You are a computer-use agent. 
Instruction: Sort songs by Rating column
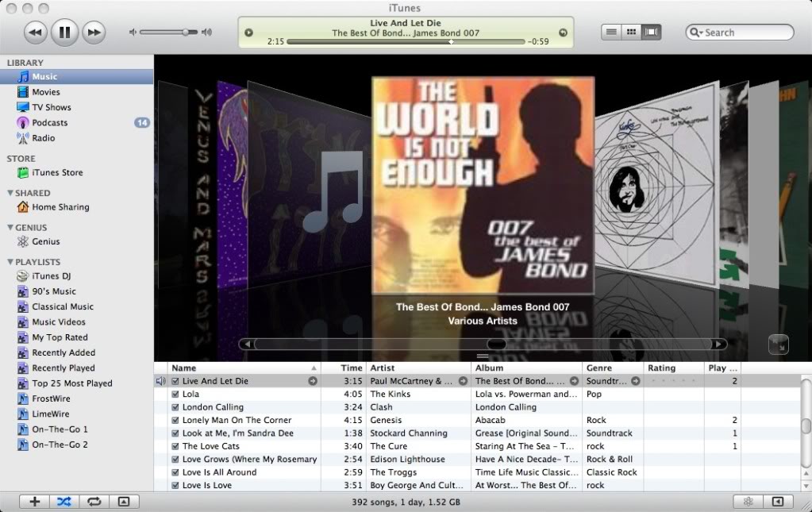[674, 368]
